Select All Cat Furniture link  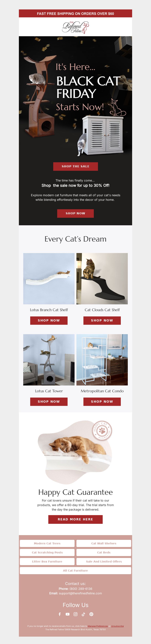75,570
